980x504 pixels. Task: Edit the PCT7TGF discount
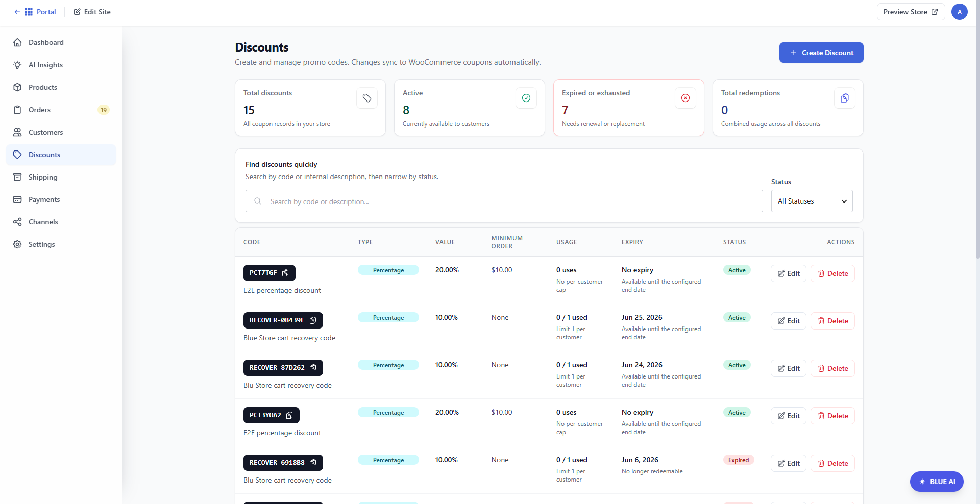(x=789, y=273)
